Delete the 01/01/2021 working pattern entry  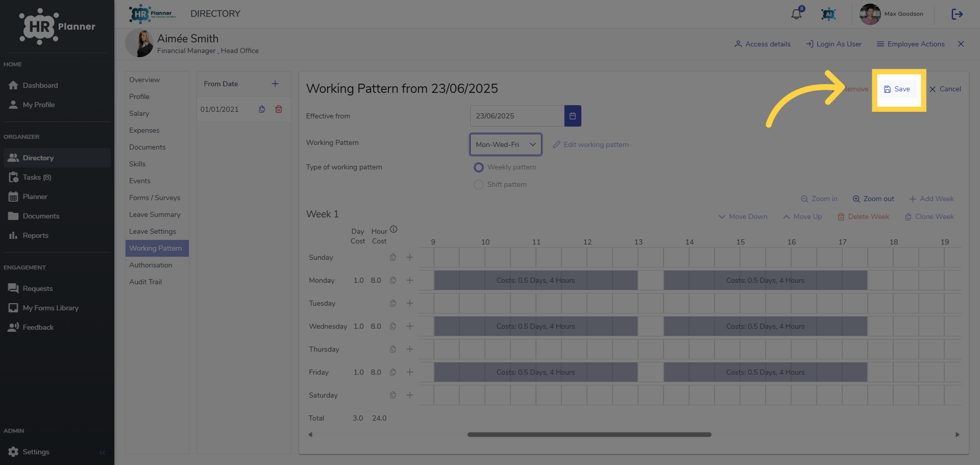[x=279, y=109]
